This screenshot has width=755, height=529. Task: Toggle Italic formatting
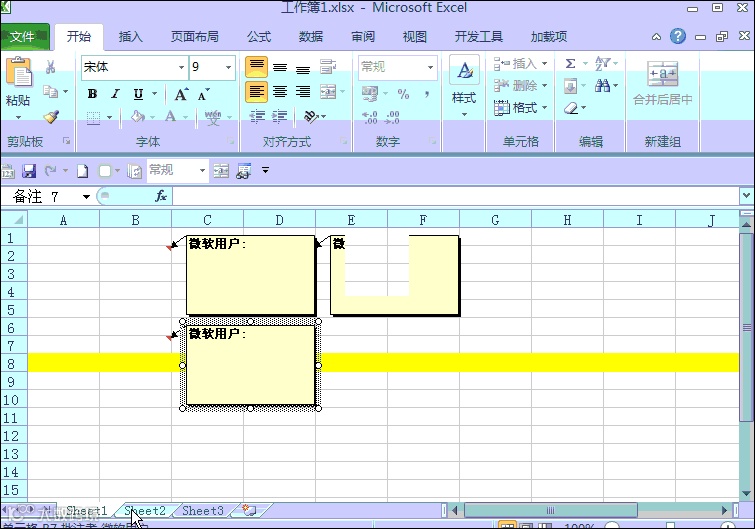point(115,94)
